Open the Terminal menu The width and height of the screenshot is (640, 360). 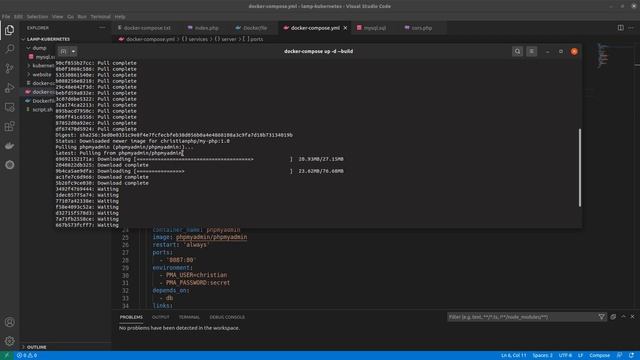(100, 17)
